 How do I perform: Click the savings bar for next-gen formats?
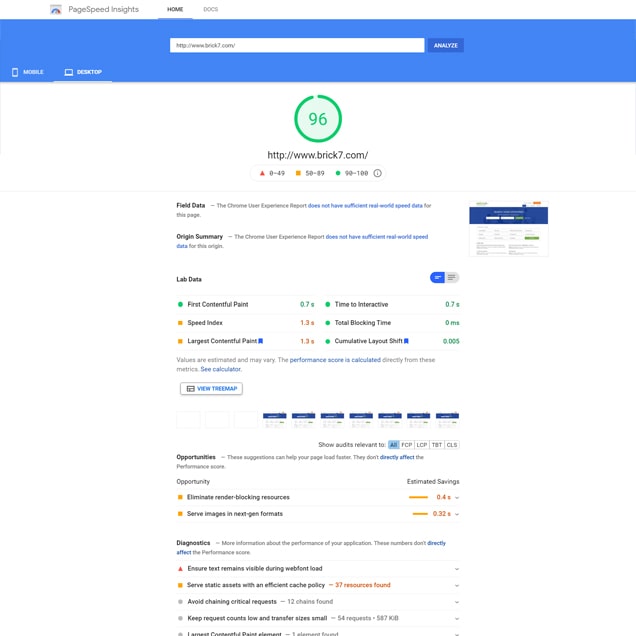(x=420, y=514)
